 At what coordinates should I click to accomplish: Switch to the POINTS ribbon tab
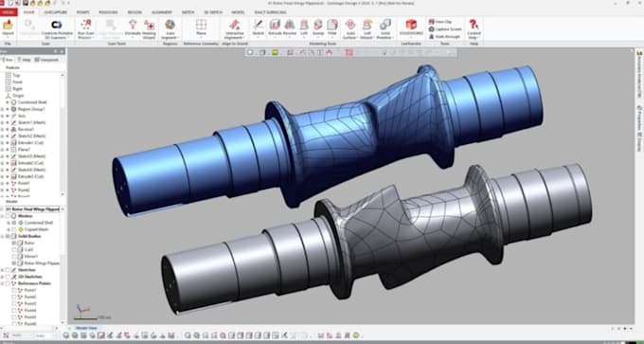click(x=83, y=12)
